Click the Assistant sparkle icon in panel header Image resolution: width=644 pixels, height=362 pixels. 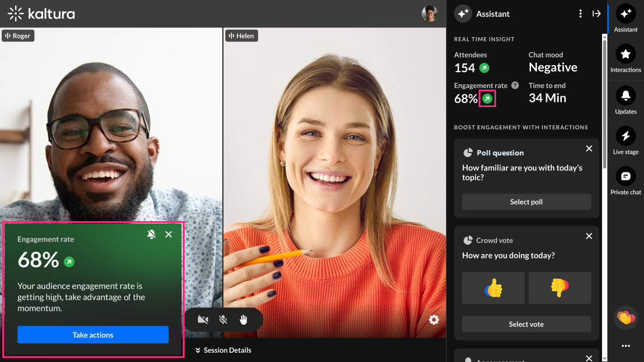(x=463, y=14)
